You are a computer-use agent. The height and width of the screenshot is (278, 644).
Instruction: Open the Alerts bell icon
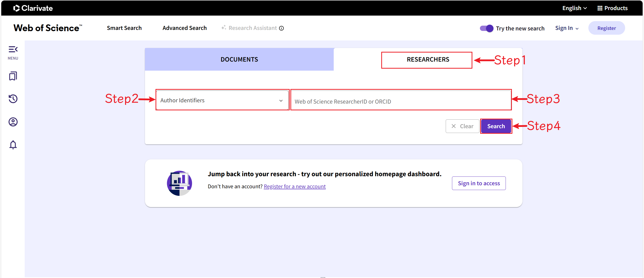[x=13, y=145]
